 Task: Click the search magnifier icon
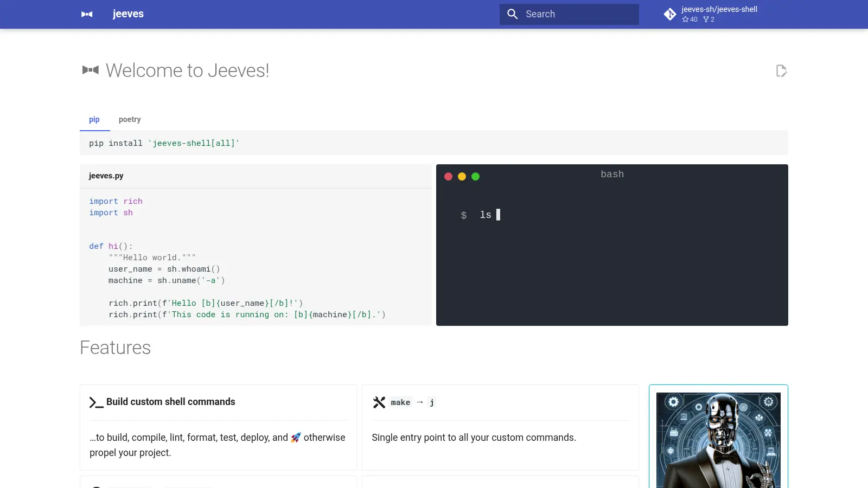[x=512, y=14]
